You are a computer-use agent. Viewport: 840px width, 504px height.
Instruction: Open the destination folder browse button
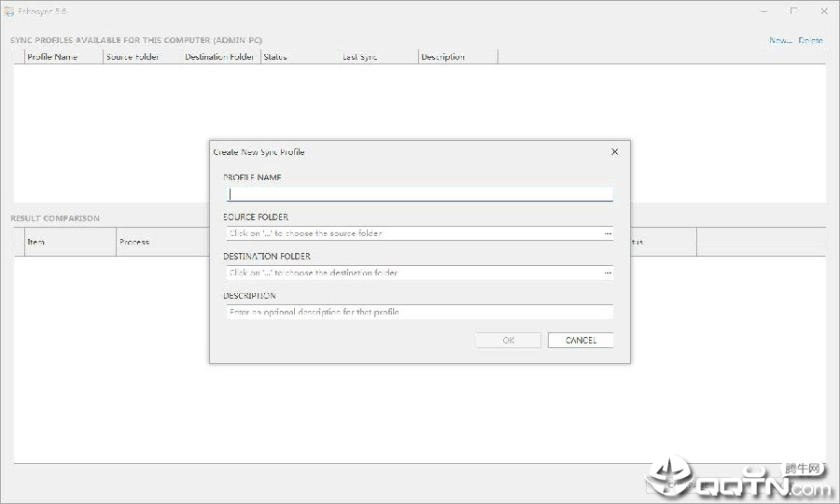coord(608,273)
